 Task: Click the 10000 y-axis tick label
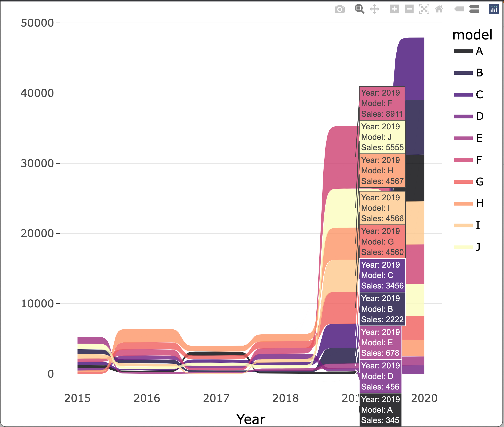(37, 304)
